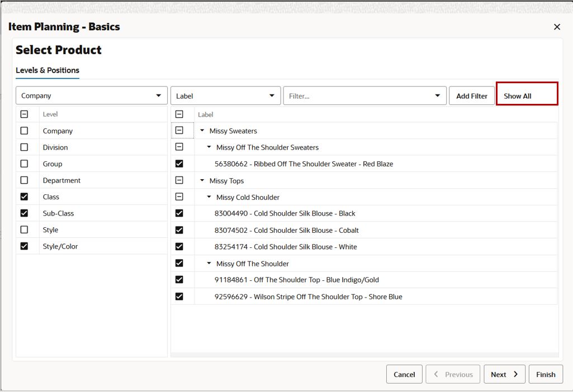Click the horizontal scrollbar under product list

coord(364,355)
